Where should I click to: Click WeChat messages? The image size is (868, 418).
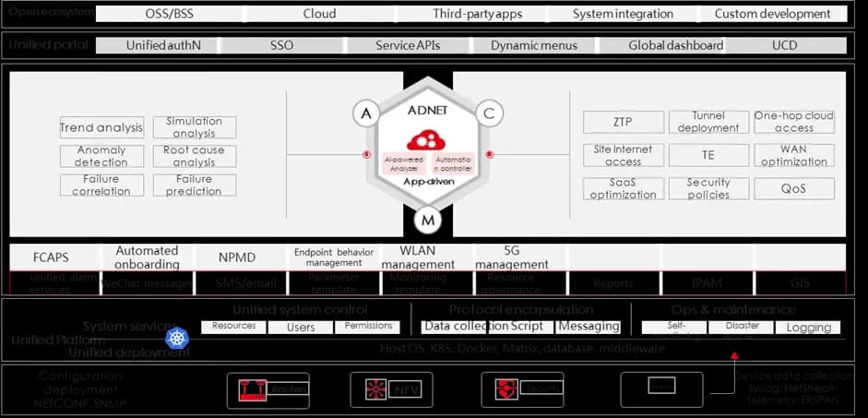[x=147, y=283]
